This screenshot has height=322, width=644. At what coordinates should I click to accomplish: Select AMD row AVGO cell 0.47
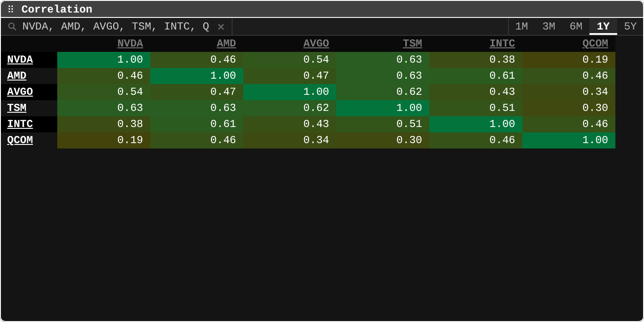pyautogui.click(x=290, y=76)
